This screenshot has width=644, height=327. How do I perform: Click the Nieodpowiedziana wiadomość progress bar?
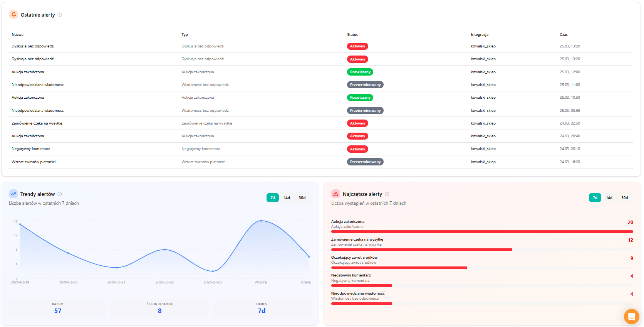point(482,304)
